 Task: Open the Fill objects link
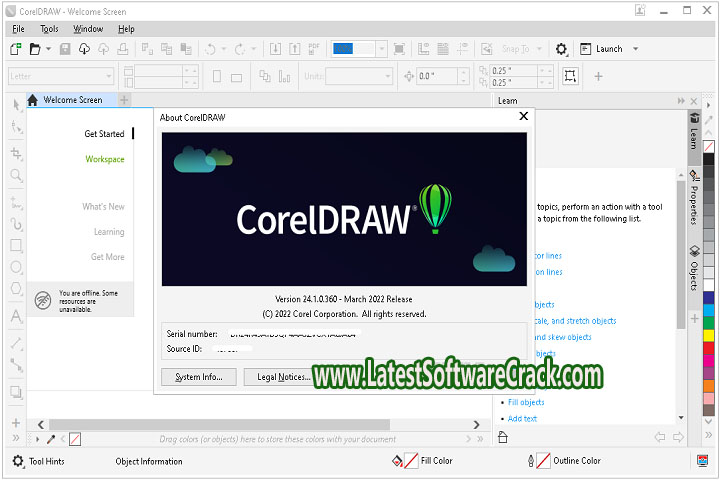pos(526,402)
